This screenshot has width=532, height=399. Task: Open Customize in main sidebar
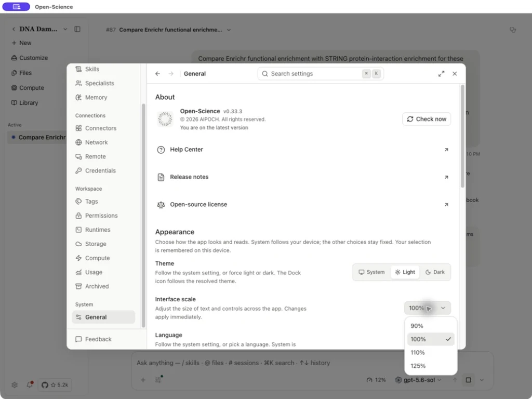click(30, 58)
